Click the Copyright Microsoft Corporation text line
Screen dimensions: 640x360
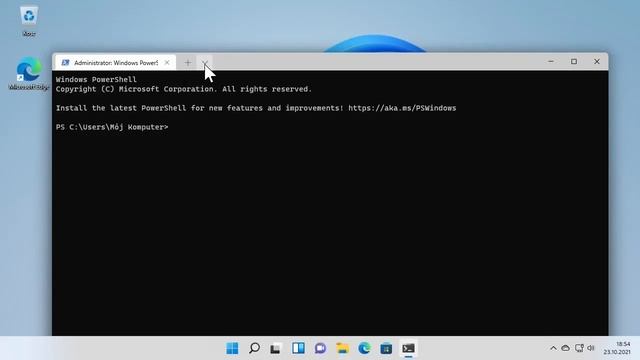pyautogui.click(x=184, y=89)
